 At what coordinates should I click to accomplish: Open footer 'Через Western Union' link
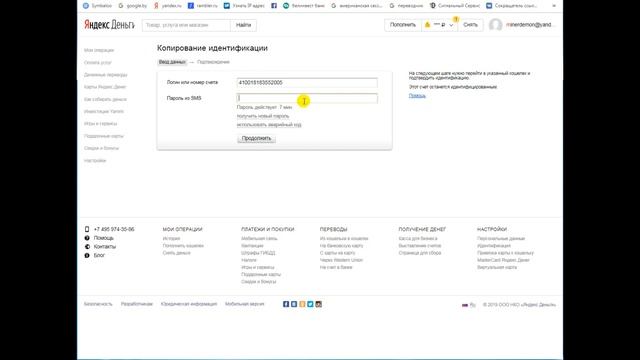[341, 260]
